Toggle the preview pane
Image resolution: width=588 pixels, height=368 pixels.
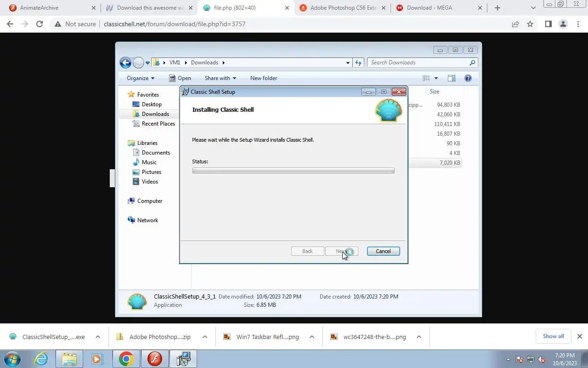(x=451, y=78)
